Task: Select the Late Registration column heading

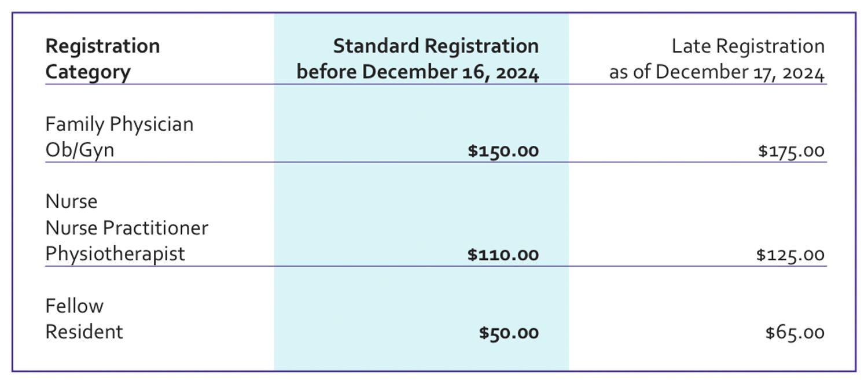Action: 748,46
